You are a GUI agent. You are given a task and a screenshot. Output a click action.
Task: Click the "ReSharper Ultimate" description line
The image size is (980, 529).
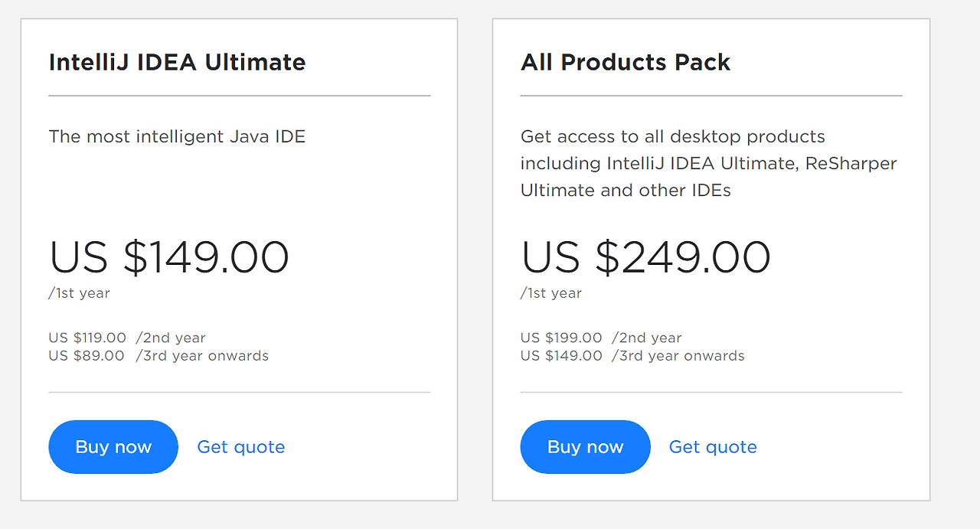click(709, 164)
